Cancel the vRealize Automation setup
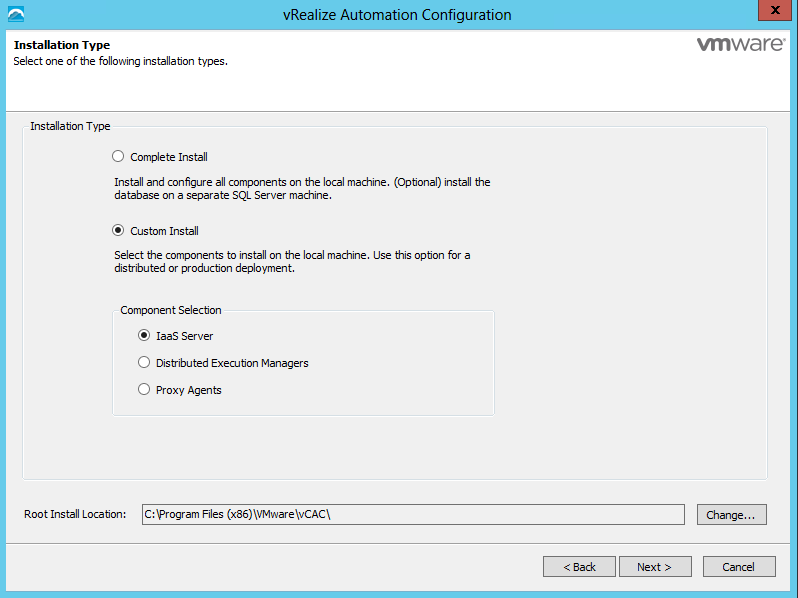 tap(739, 566)
